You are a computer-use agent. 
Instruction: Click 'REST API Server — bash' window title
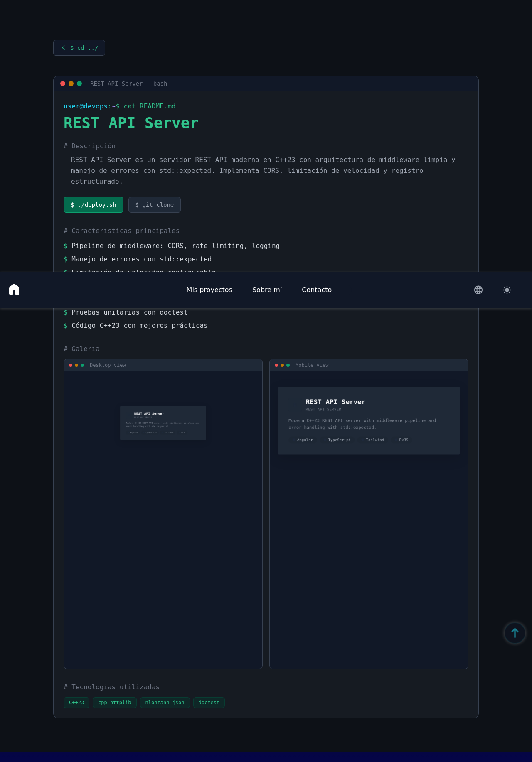(x=128, y=84)
